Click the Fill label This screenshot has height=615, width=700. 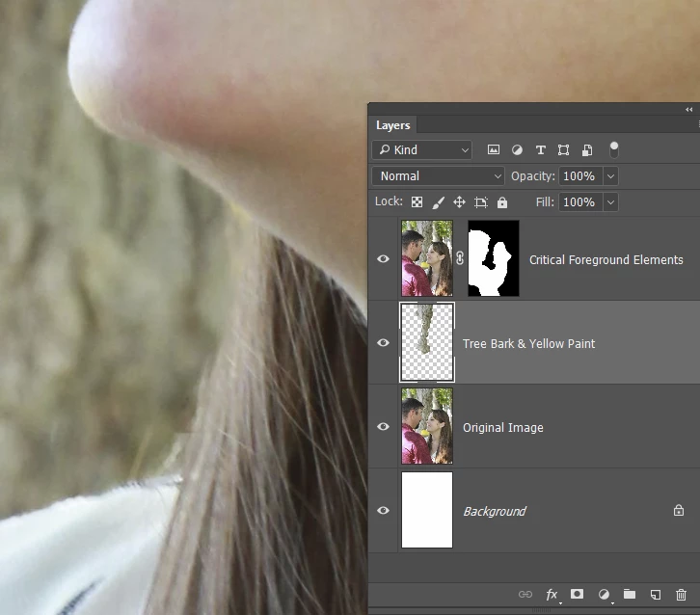click(545, 202)
